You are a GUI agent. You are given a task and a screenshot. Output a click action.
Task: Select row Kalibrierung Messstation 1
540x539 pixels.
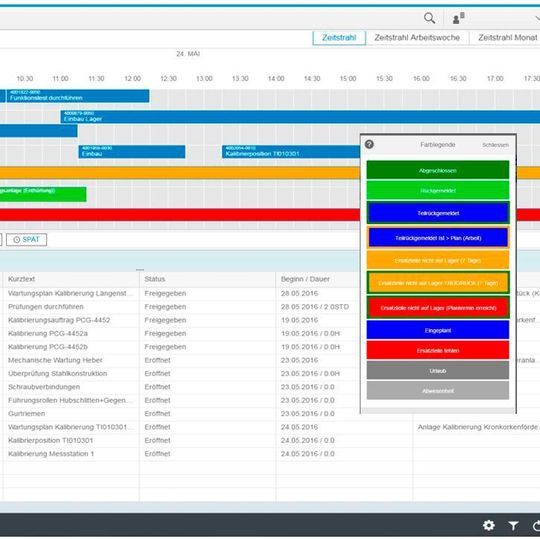point(271,454)
